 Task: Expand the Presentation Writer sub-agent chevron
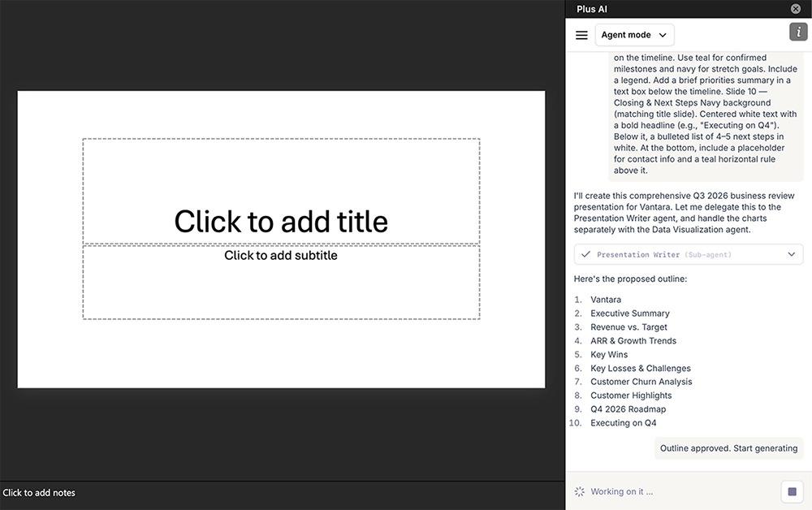click(x=792, y=254)
